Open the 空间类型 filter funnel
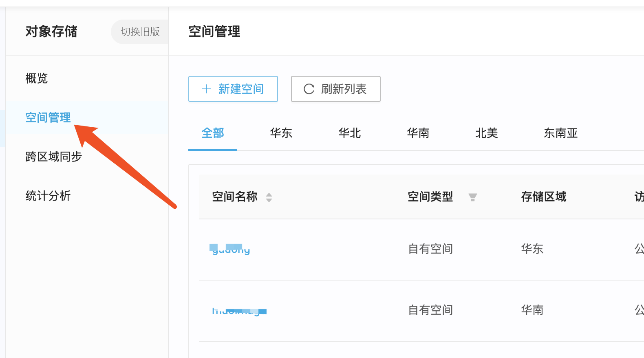This screenshot has height=358, width=644. (472, 197)
